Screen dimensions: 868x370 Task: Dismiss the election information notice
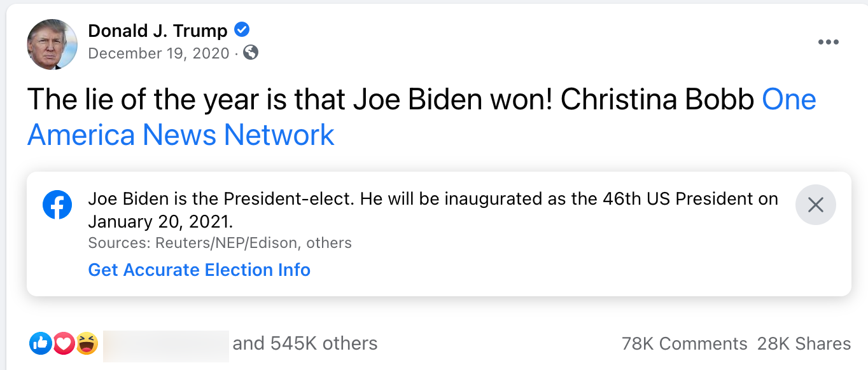pos(815,204)
